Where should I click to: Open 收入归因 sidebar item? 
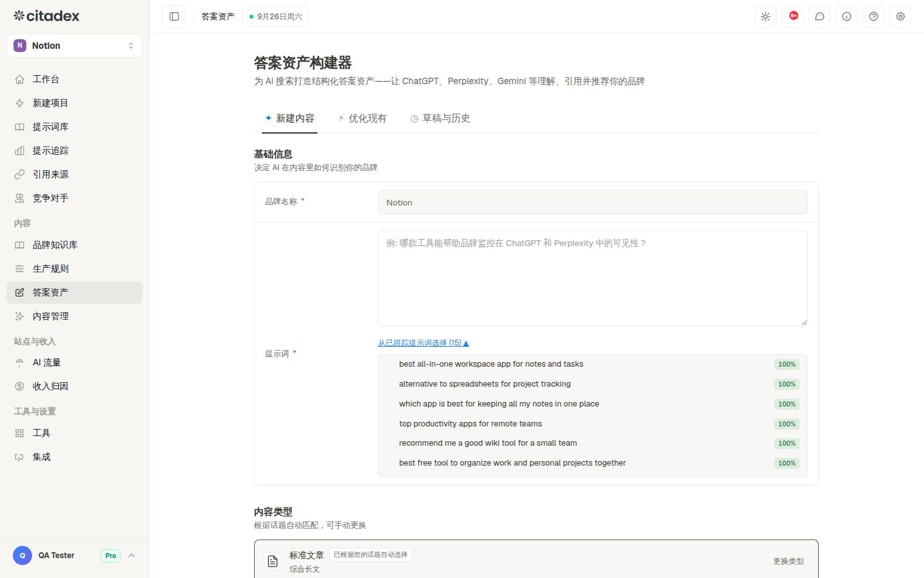tap(74, 386)
